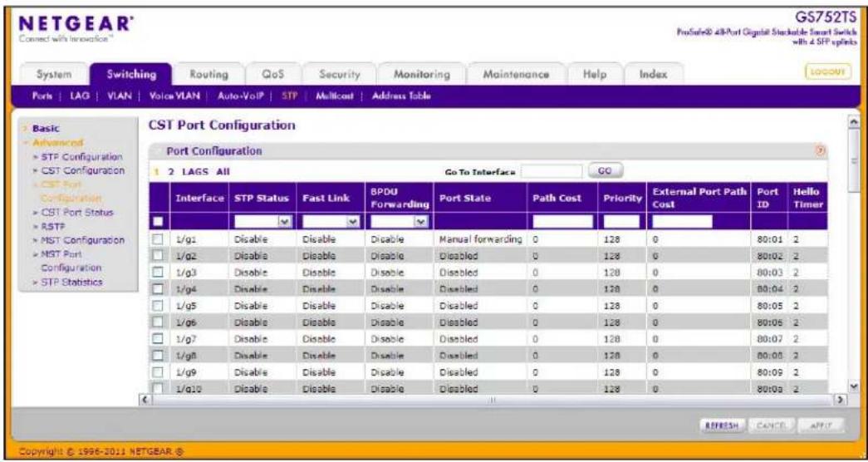Click the CANCEL button

pos(771,425)
